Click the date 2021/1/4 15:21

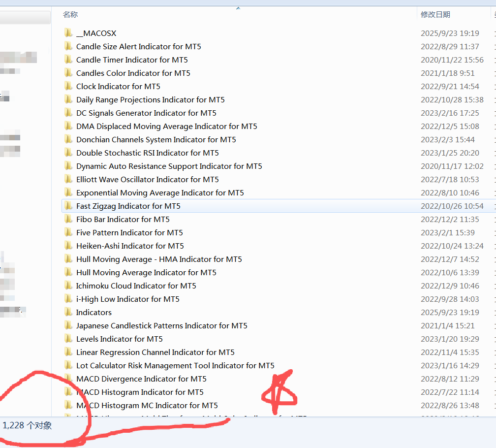click(x=448, y=325)
